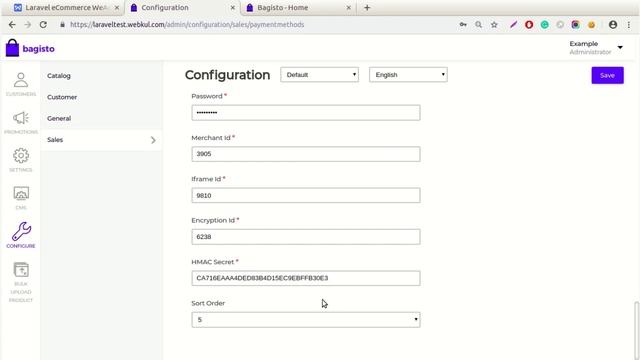Image resolution: width=640 pixels, height=360 pixels.
Task: View site lock security info
Action: click(x=62, y=24)
